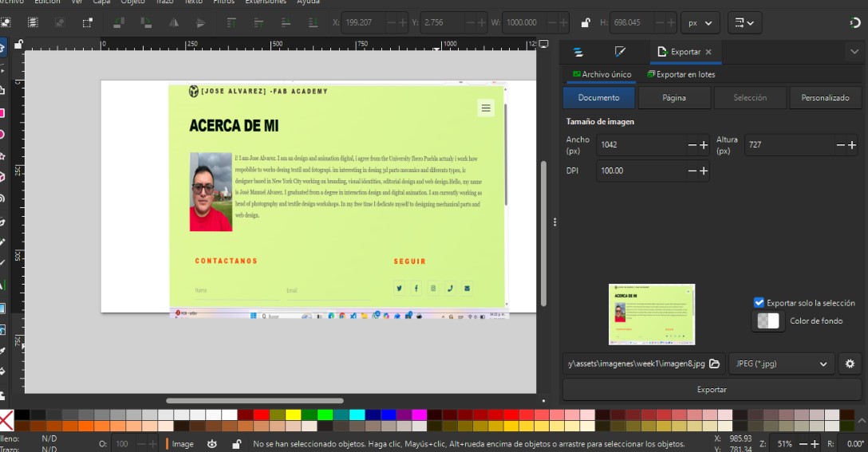Screen dimensions: 868x452
Task: Open export format settings gear
Action: [850, 364]
